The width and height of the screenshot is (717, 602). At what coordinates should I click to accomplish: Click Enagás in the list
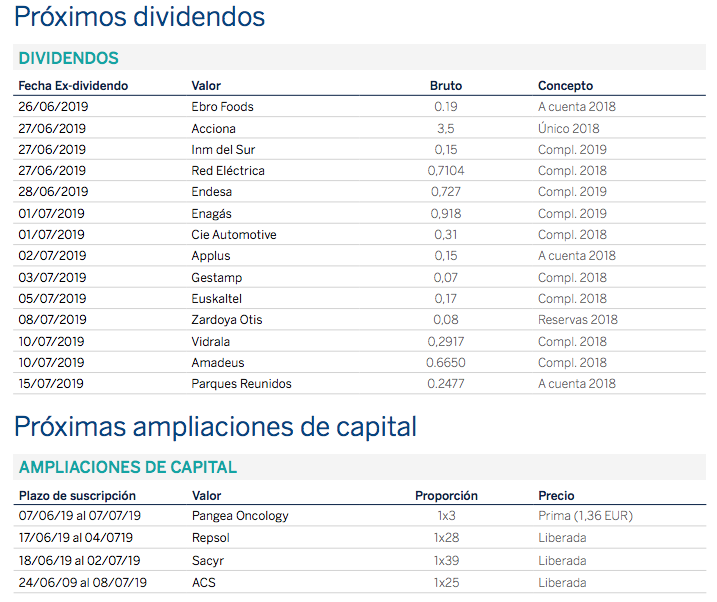[212, 213]
